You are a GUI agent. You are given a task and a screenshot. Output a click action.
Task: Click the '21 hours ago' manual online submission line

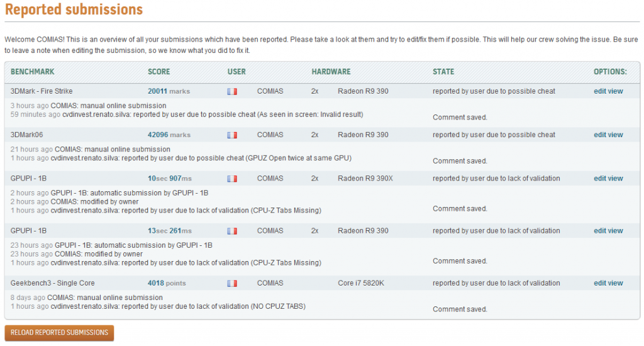(x=91, y=150)
